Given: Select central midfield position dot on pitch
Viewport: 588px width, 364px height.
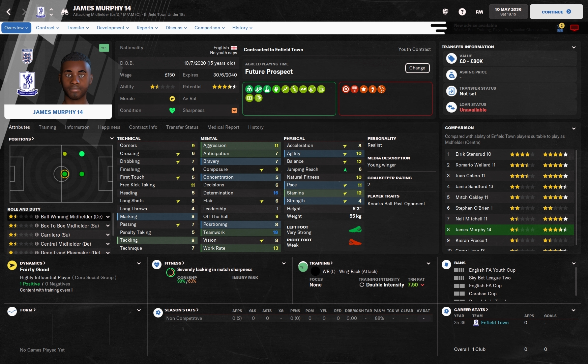Looking at the screenshot, I should [x=65, y=174].
